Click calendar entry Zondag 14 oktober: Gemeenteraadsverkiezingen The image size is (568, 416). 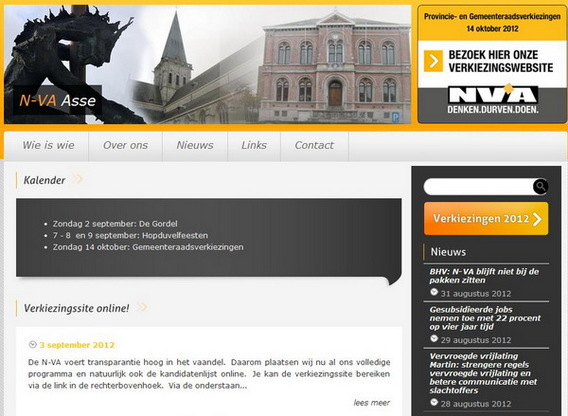(x=148, y=247)
